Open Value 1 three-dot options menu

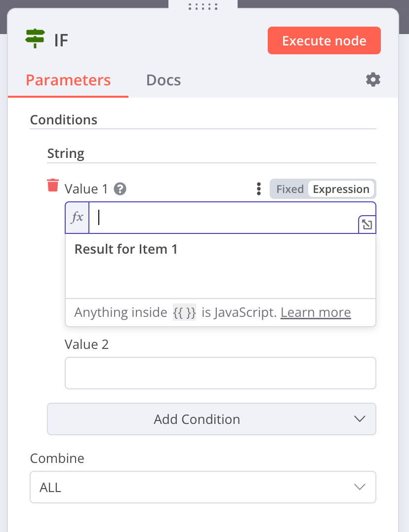(x=258, y=189)
